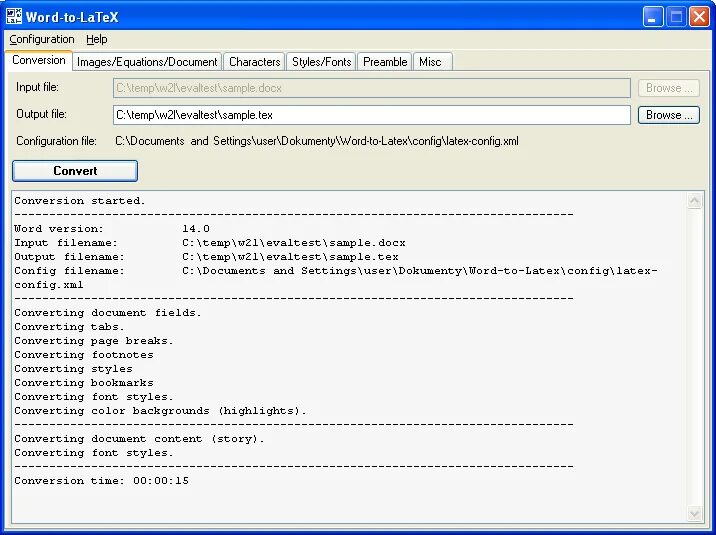Viewport: 716px width, 535px height.
Task: Click the 'Converting tabs.' log line
Action: pyautogui.click(x=69, y=327)
